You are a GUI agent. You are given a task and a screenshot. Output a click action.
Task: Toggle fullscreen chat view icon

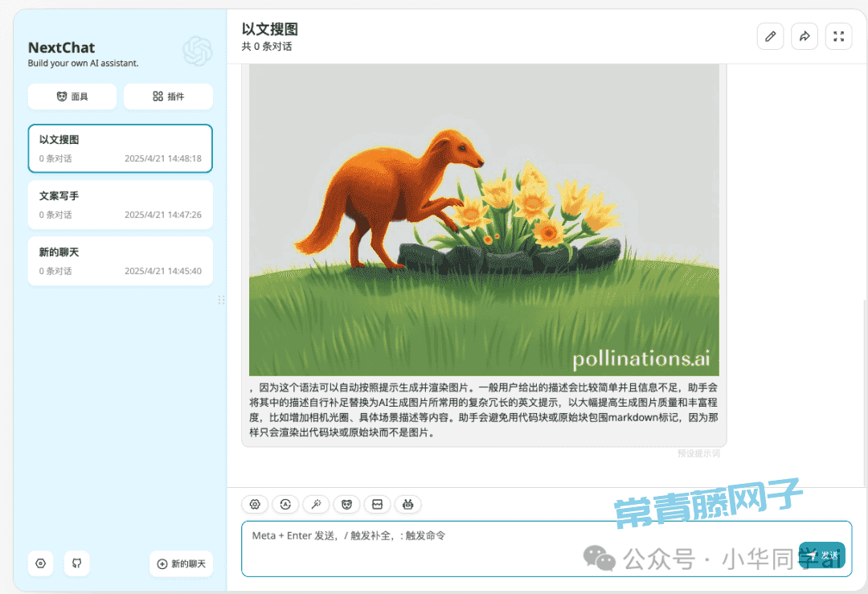(x=838, y=36)
